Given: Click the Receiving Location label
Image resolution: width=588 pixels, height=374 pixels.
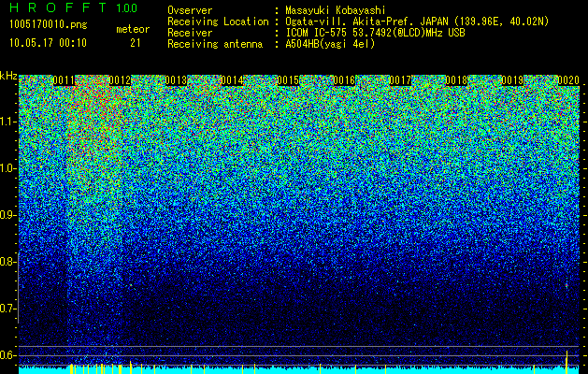Looking at the screenshot, I should pos(218,22).
